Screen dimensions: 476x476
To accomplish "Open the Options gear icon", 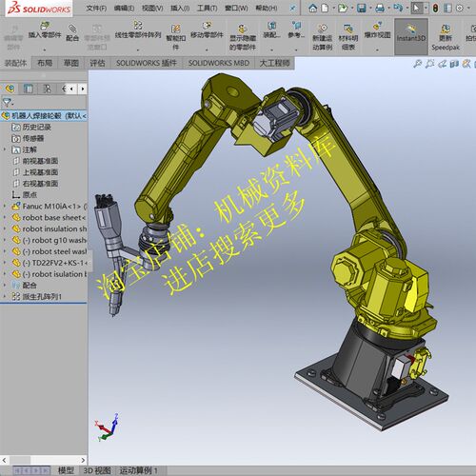I will coord(459,8).
